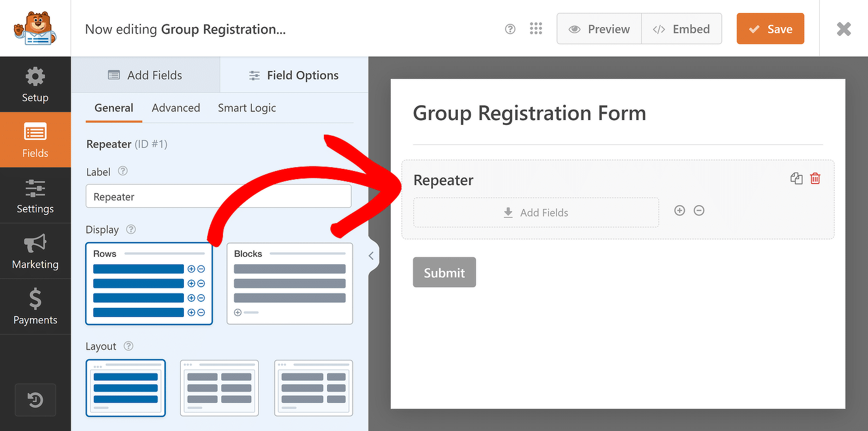
Task: Choose the two equal columns layout
Action: coord(219,388)
